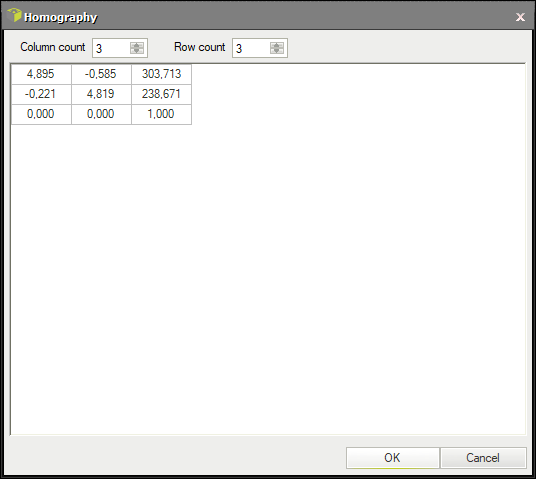Increase the Row count with up arrow
The width and height of the screenshot is (536, 479).
pyautogui.click(x=277, y=45)
